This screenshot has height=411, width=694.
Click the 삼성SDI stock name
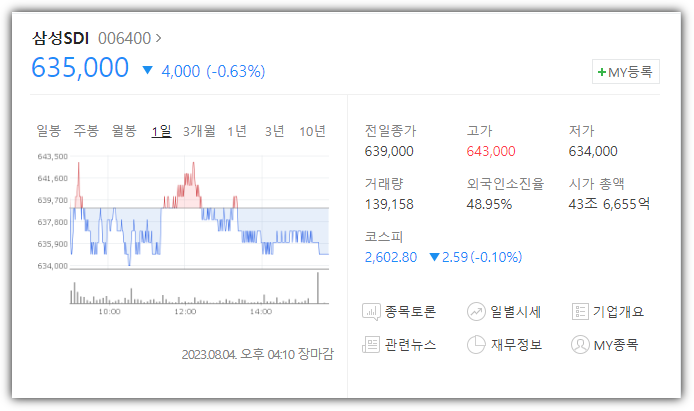pos(61,38)
